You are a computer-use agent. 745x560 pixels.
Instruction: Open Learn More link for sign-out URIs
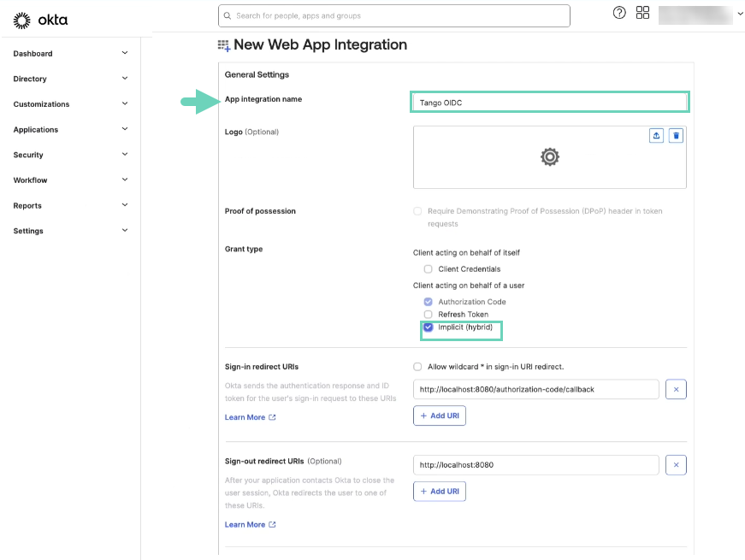[250, 525]
